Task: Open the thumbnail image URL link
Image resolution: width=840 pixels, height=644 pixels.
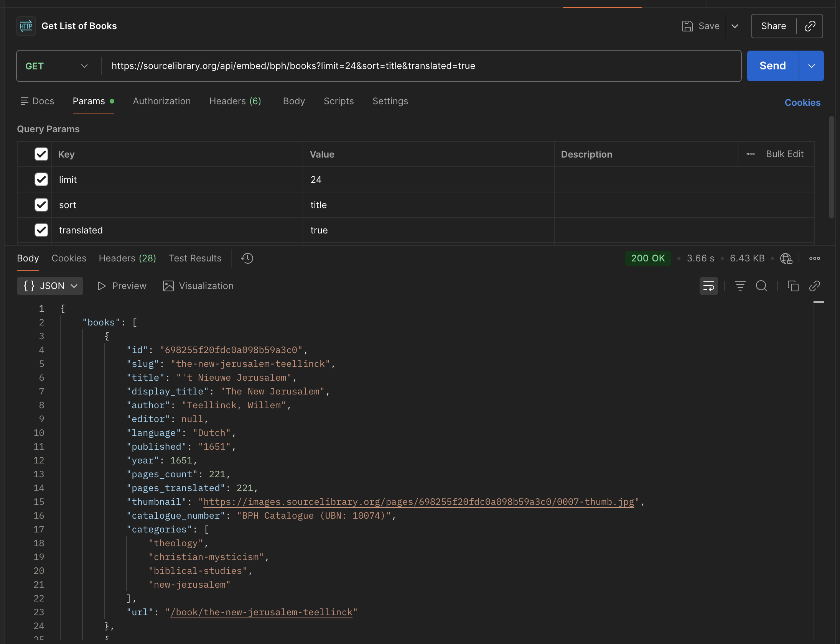Action: (x=419, y=502)
